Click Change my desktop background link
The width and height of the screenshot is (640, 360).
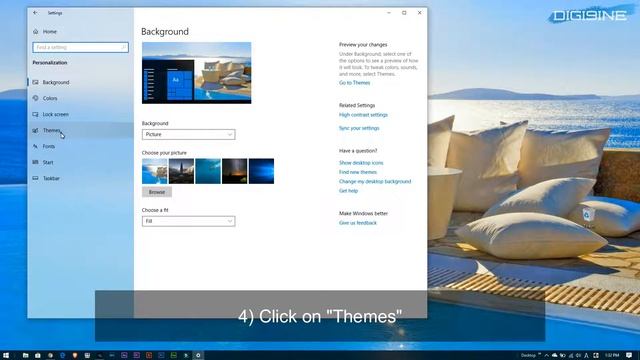coord(375,182)
